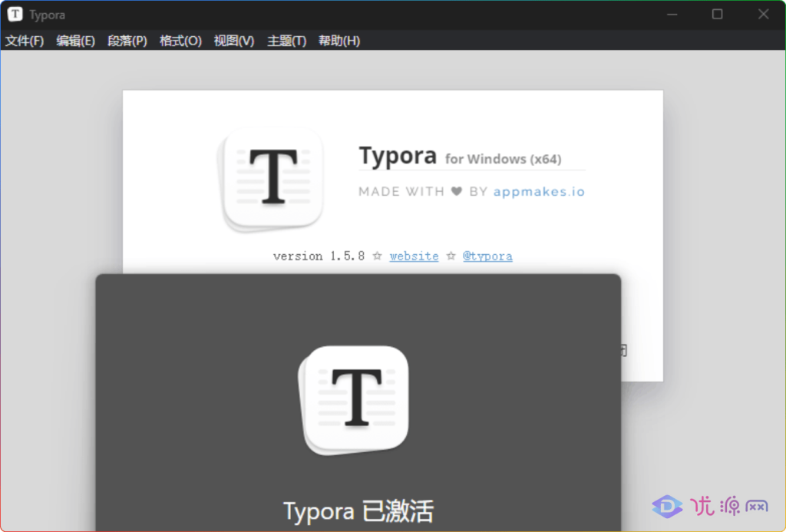
Task: Click the 'version 1.5.8' text
Action: click(x=319, y=256)
